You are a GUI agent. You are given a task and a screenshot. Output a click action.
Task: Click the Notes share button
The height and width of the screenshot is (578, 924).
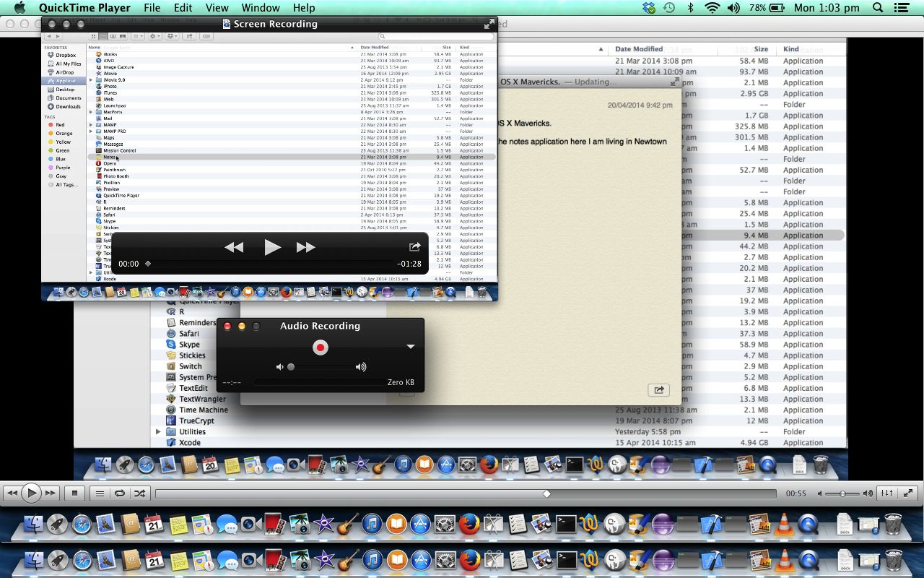pyautogui.click(x=658, y=389)
